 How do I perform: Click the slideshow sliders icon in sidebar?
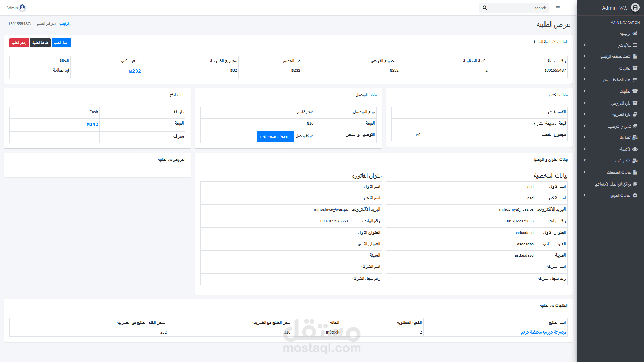(x=635, y=45)
